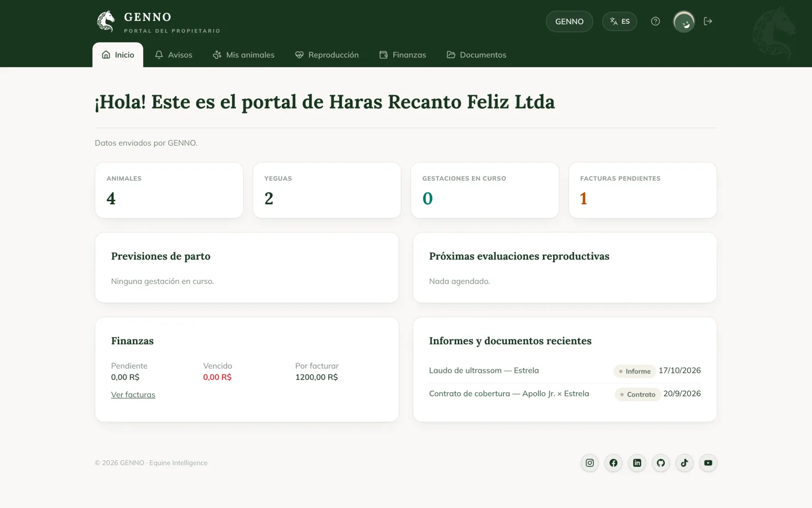Screen dimensions: 812x508
Task: Switch to Mis animales tab
Action: tap(244, 55)
